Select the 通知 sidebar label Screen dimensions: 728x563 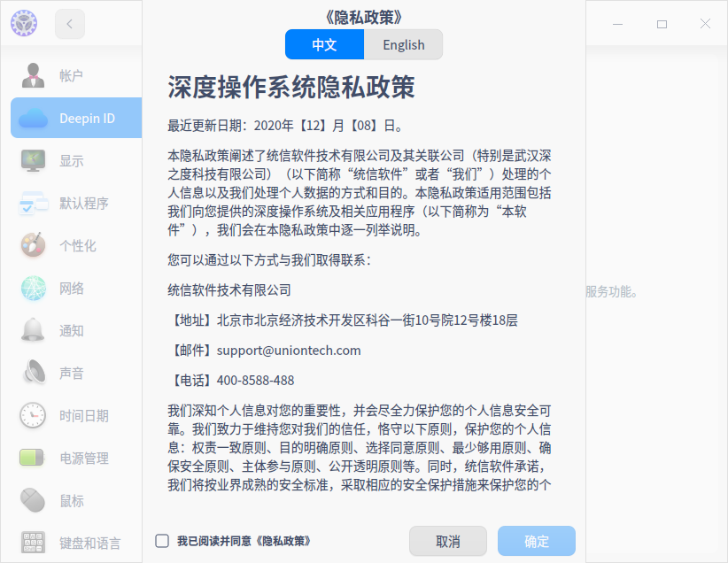[71, 331]
